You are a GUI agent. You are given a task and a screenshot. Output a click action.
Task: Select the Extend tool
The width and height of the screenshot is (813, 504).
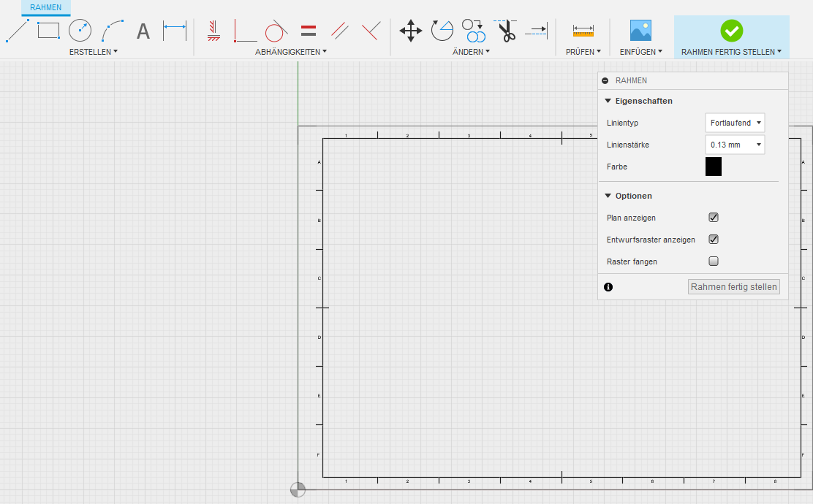pos(537,31)
